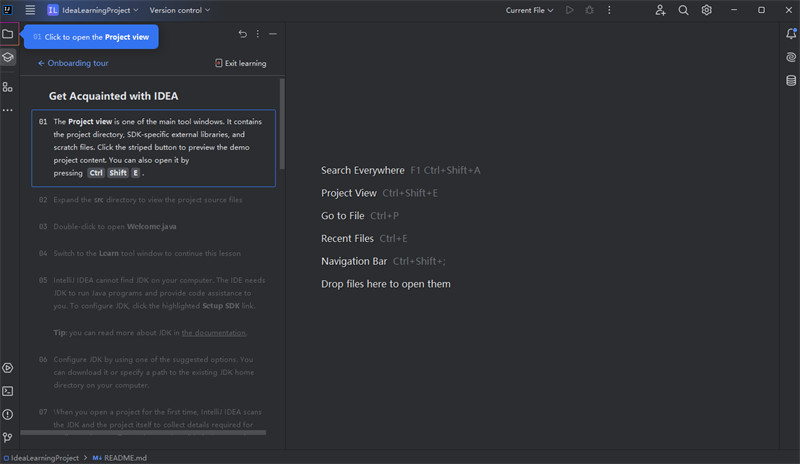800x464 pixels.
Task: Click the Get Acquainted with IDEA heading
Action: tap(113, 96)
